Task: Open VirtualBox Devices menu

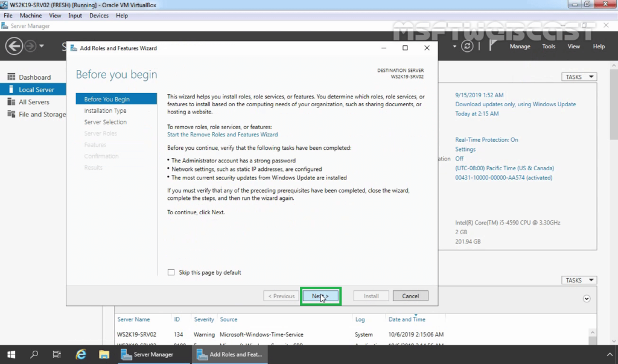Action: coord(99,15)
